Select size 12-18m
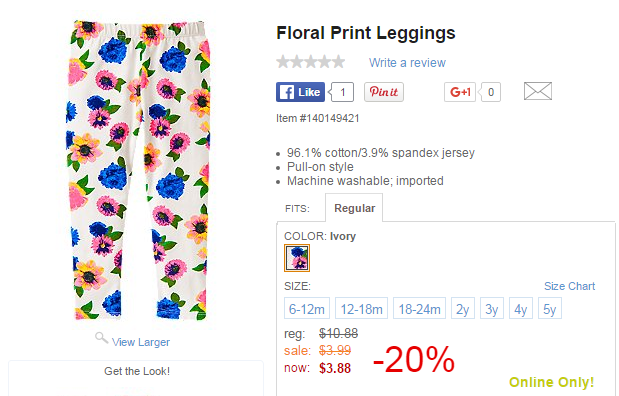This screenshot has width=619, height=396. [362, 308]
